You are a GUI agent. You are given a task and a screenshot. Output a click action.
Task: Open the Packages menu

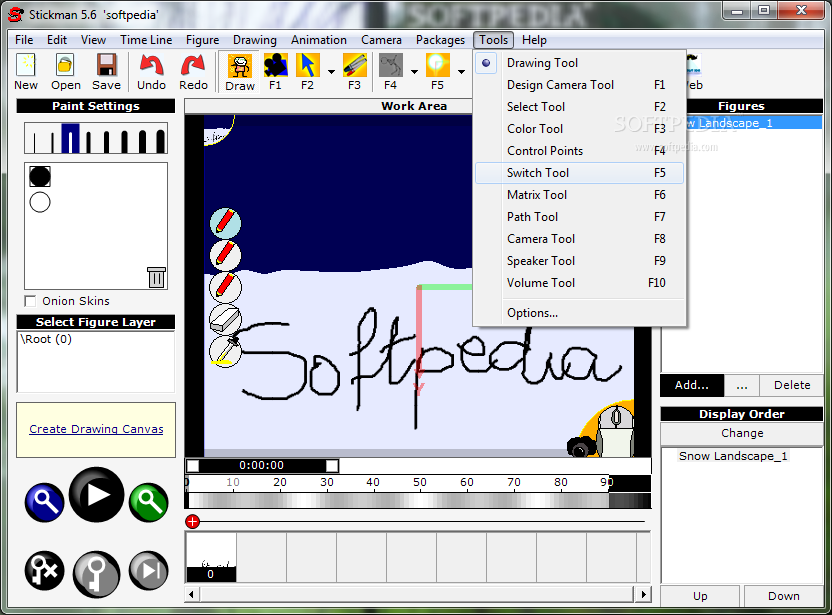tap(440, 40)
